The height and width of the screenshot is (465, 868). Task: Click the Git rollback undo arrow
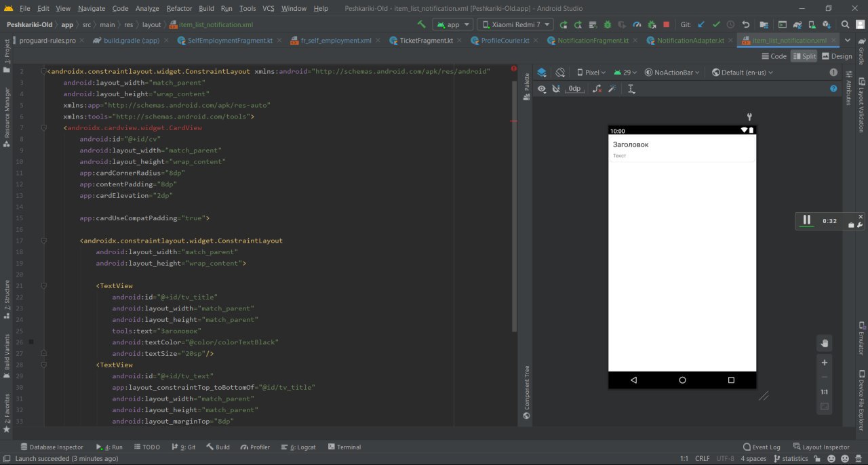[746, 24]
